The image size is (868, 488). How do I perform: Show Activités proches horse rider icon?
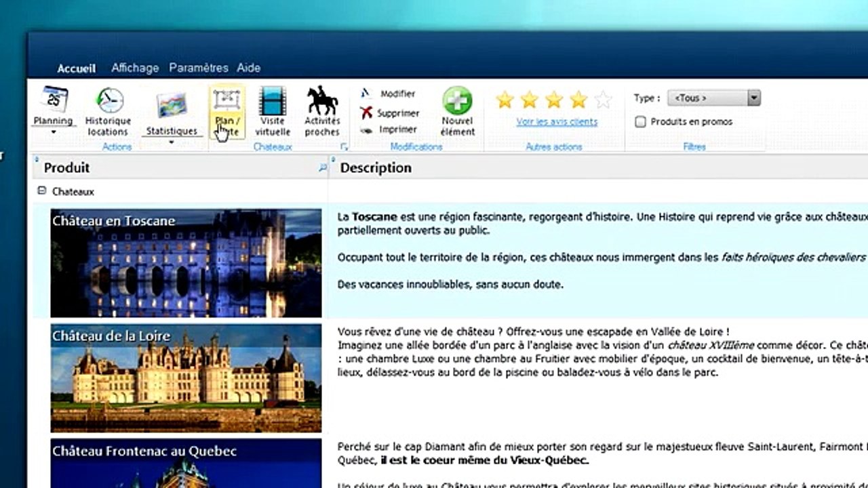(x=322, y=100)
